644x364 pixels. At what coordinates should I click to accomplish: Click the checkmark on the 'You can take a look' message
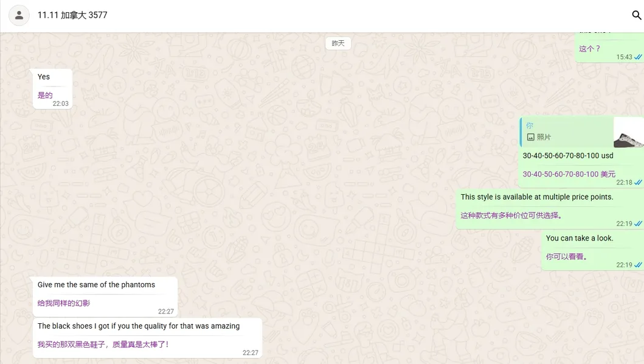coord(637,265)
